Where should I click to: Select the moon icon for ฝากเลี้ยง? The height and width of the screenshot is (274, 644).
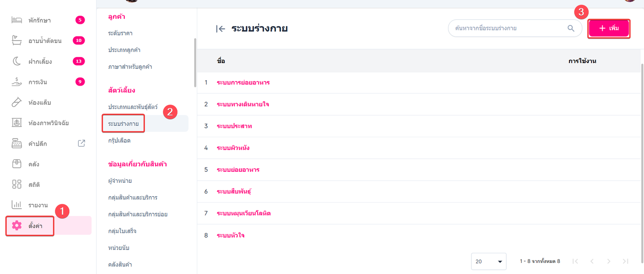point(17,61)
